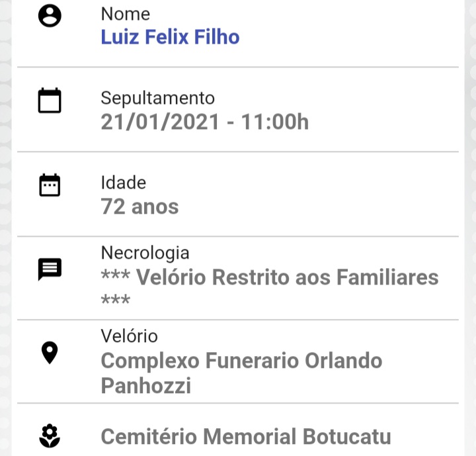
Task: Tap the 11:00h burial time
Action: (x=275, y=122)
